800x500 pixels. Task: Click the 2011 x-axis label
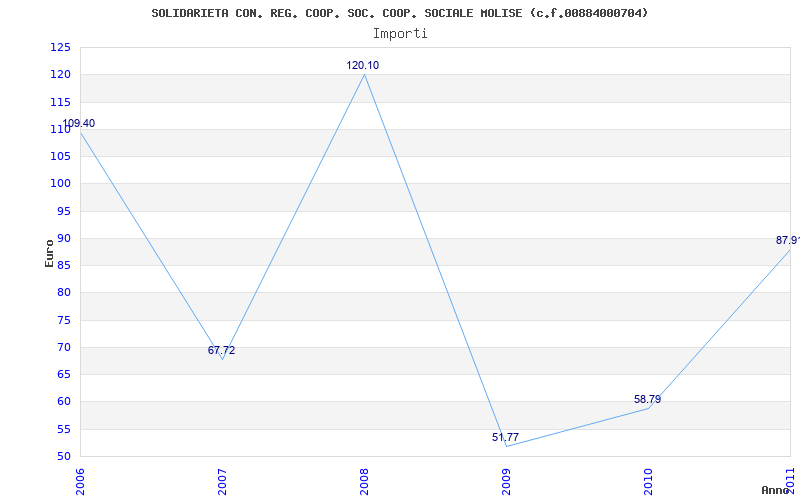[790, 482]
